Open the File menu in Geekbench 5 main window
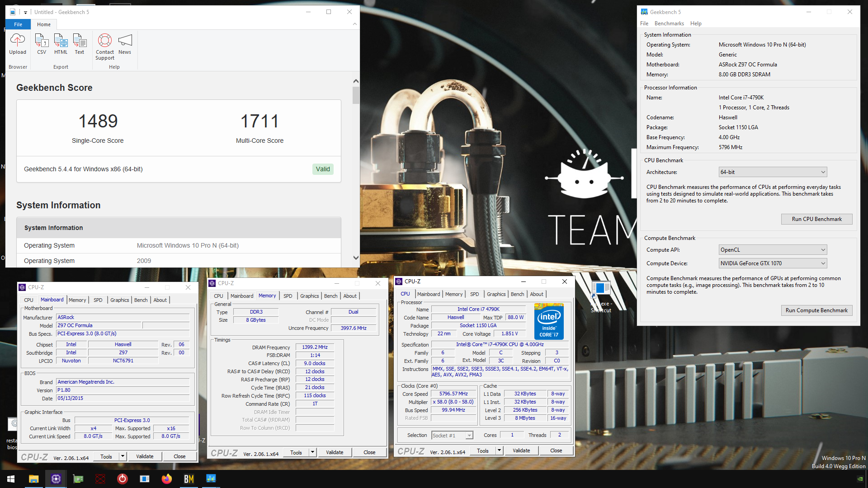Image resolution: width=868 pixels, height=488 pixels. [x=644, y=23]
